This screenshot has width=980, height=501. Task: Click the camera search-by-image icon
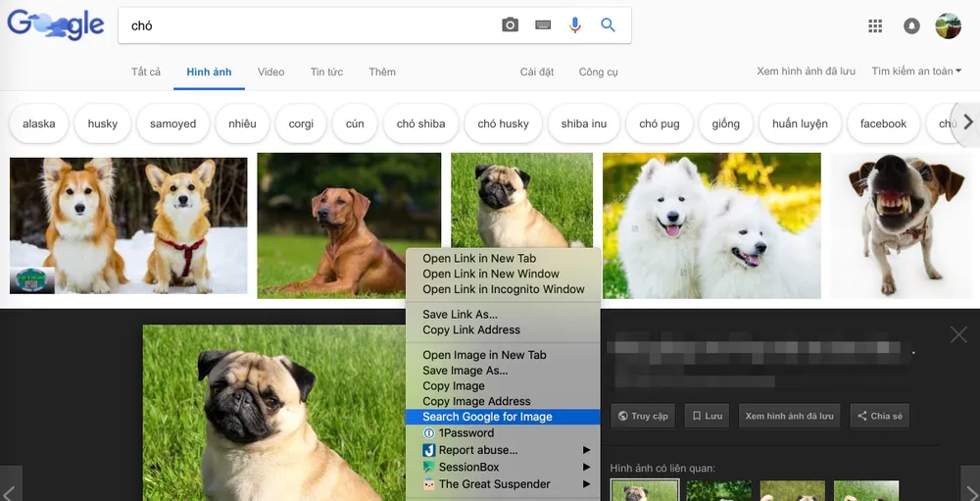[510, 25]
